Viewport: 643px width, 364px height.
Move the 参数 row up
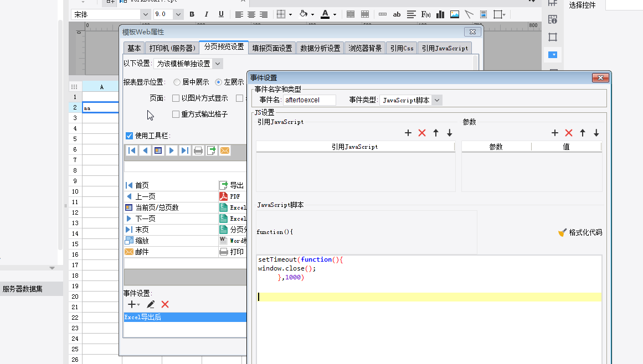583,133
